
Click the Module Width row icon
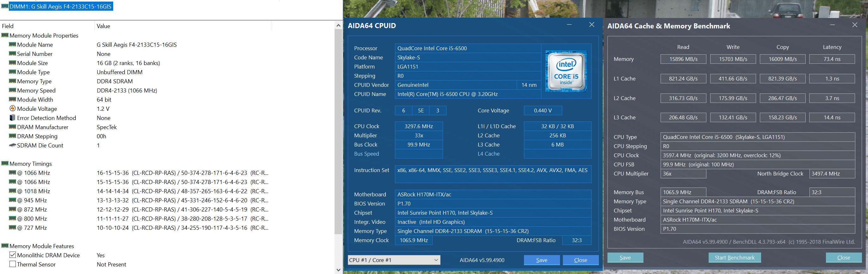coord(12,99)
